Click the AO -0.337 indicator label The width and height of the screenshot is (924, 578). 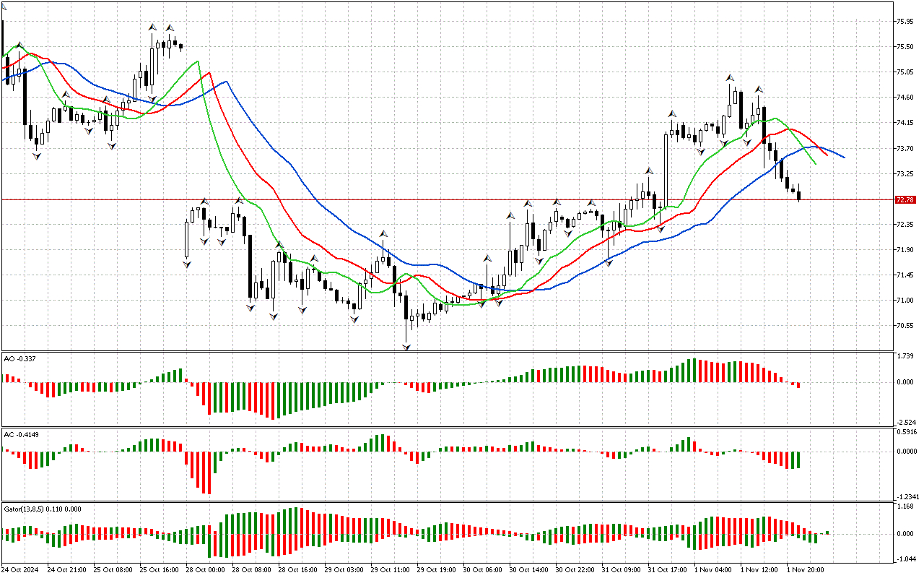20,358
